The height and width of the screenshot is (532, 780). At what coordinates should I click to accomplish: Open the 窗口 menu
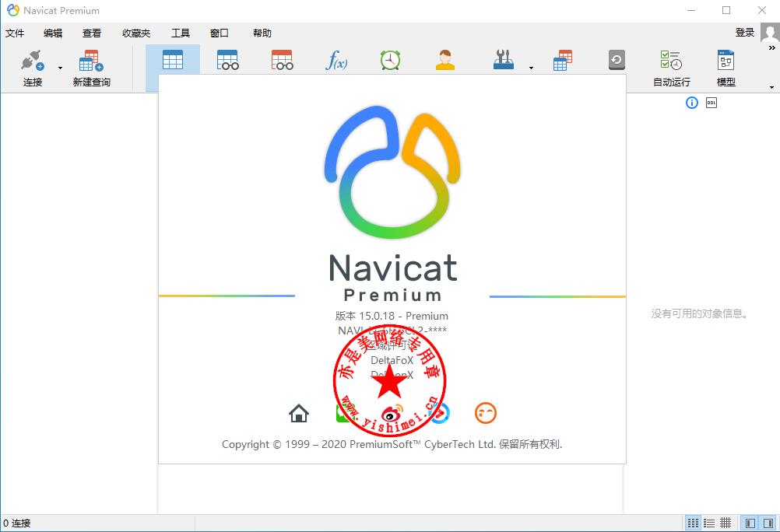[220, 33]
